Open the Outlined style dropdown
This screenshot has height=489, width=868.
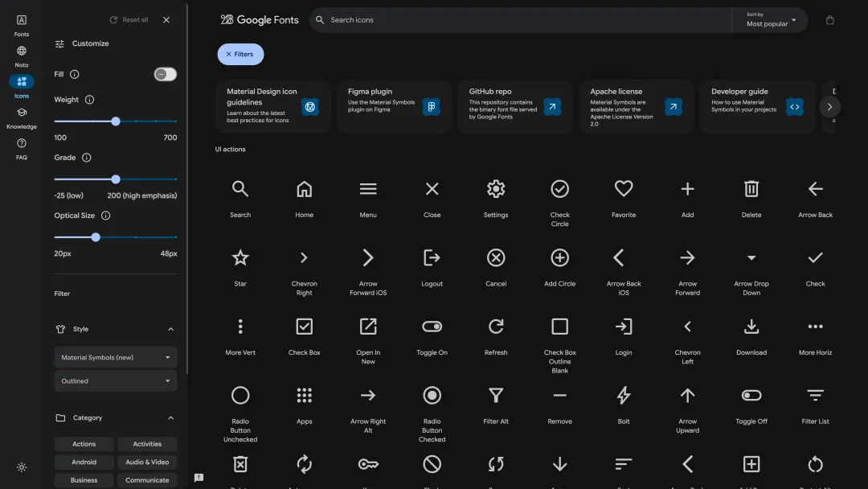click(116, 381)
